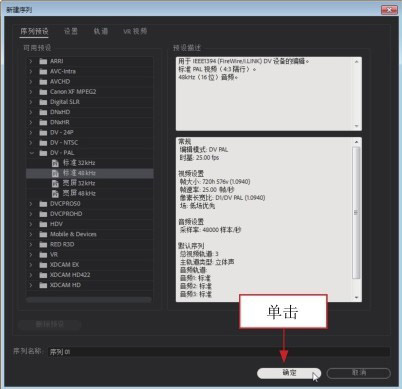Click the 标准 32kHz preset file icon
Screen dimensions: 402x389
point(55,163)
